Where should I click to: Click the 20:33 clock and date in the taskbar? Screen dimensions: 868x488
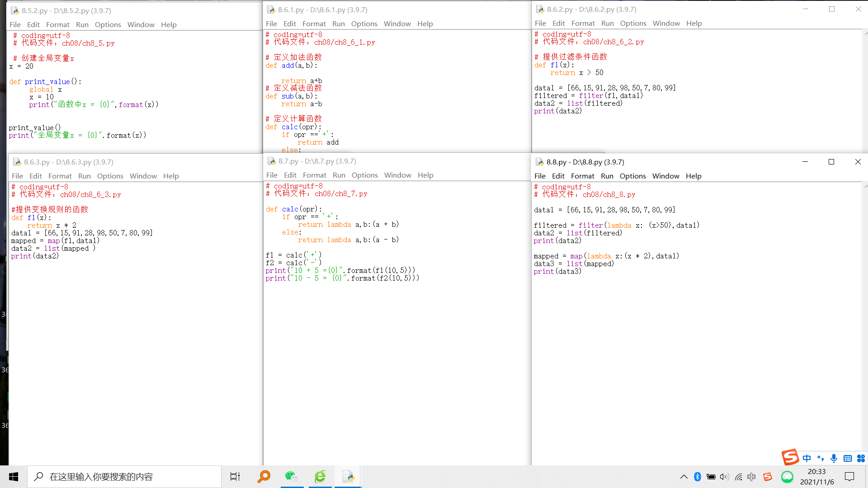(817, 476)
